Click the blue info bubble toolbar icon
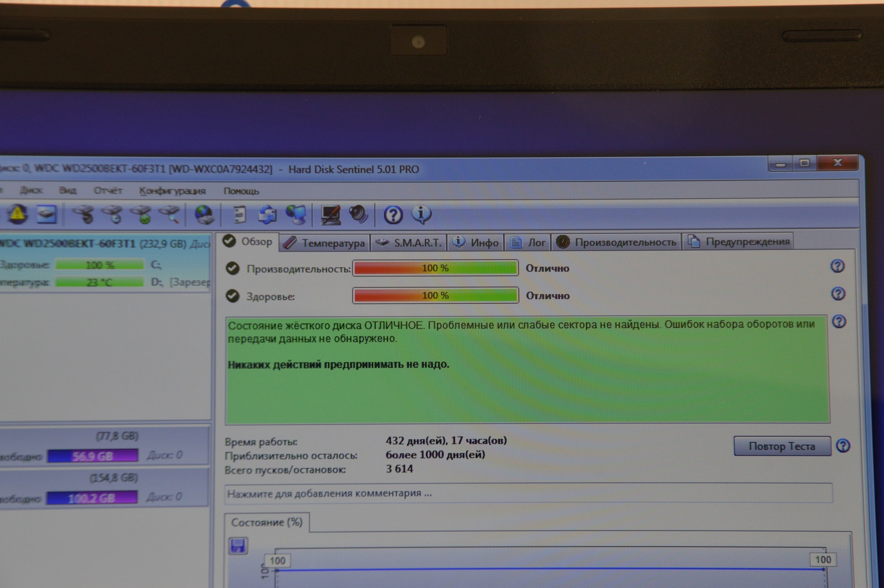 pyautogui.click(x=422, y=214)
